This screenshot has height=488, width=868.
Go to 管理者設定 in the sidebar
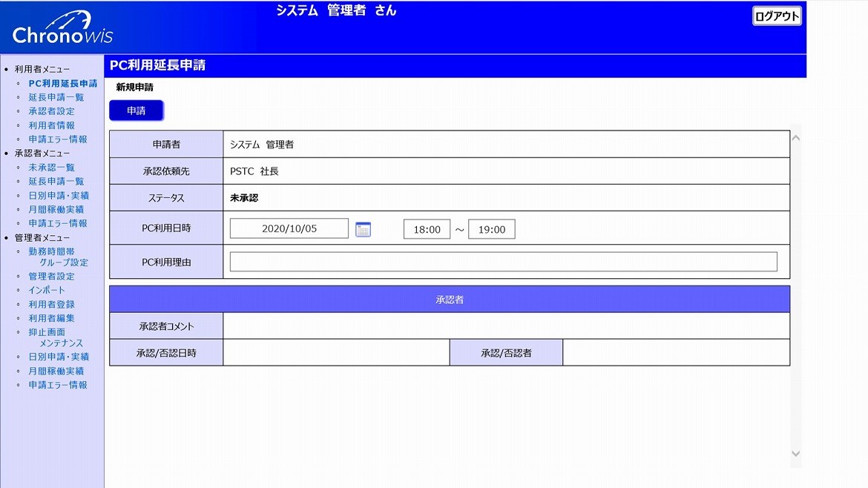point(51,276)
